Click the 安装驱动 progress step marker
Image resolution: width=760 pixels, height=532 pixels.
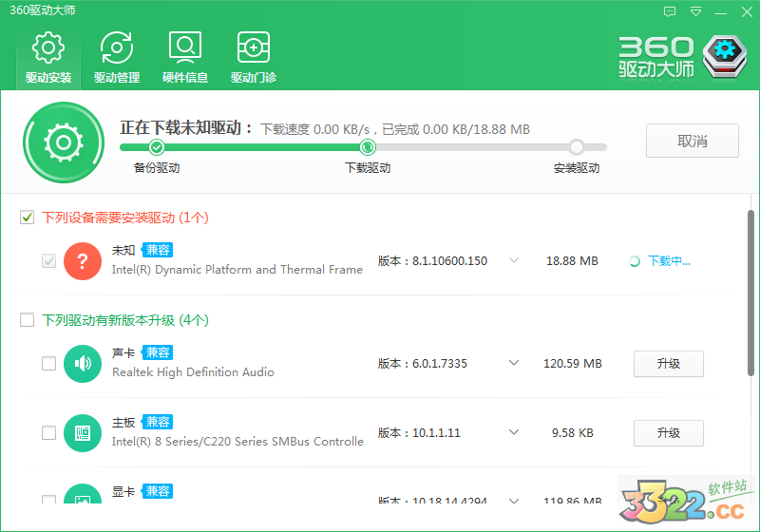coord(577,147)
